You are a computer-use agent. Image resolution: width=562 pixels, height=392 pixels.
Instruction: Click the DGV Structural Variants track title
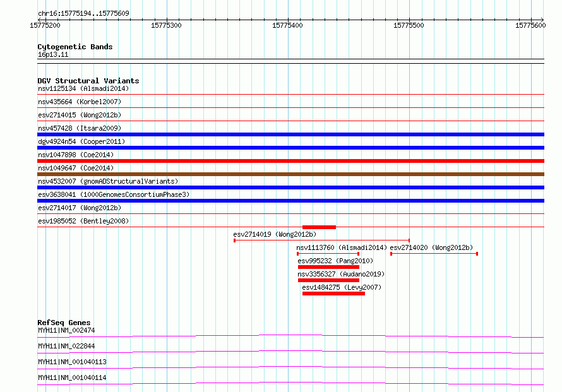[88, 81]
